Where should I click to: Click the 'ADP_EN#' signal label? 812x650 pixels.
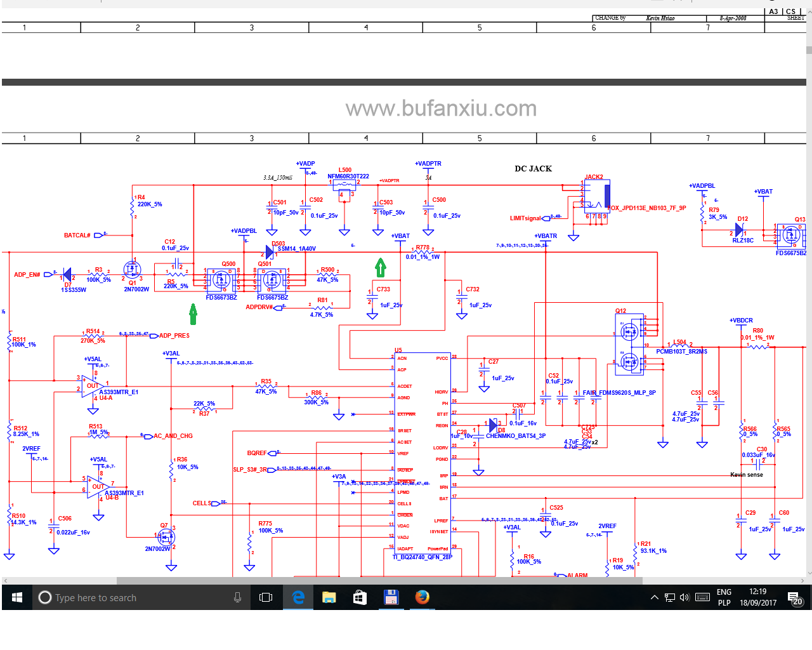tap(27, 275)
